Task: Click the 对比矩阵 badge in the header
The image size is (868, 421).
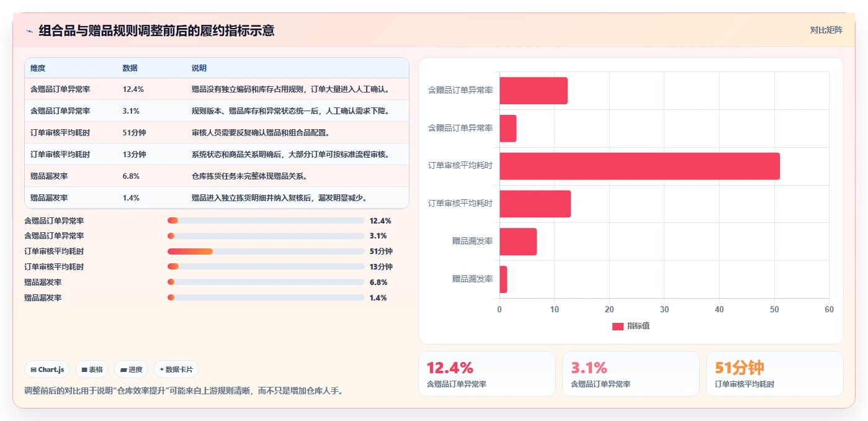Action: pos(826,30)
